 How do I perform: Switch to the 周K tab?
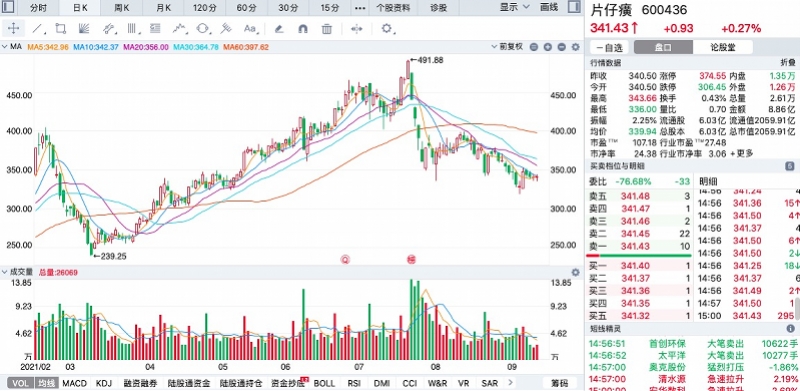[121, 8]
